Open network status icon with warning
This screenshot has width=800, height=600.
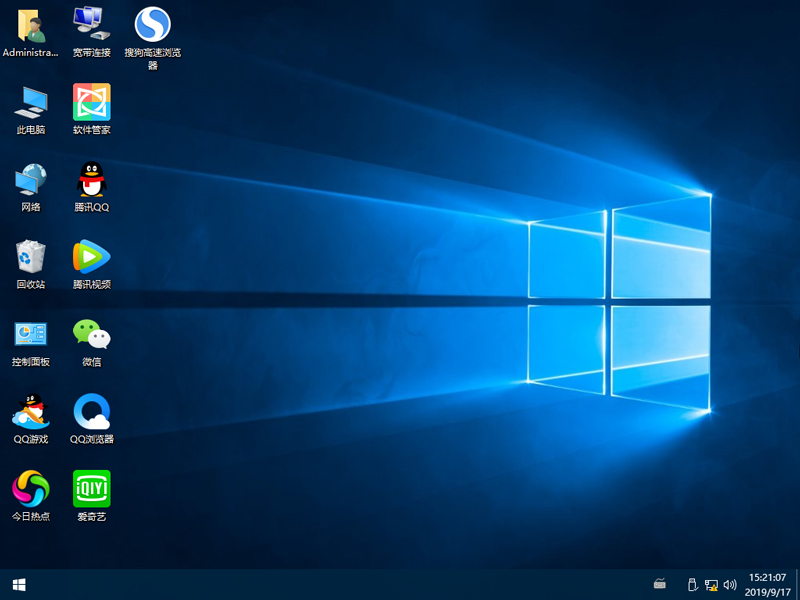click(711, 584)
